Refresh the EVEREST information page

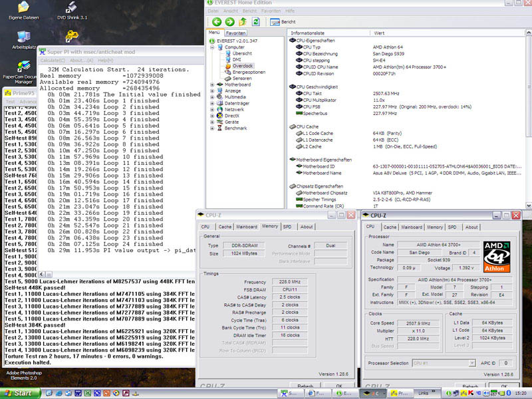click(256, 22)
